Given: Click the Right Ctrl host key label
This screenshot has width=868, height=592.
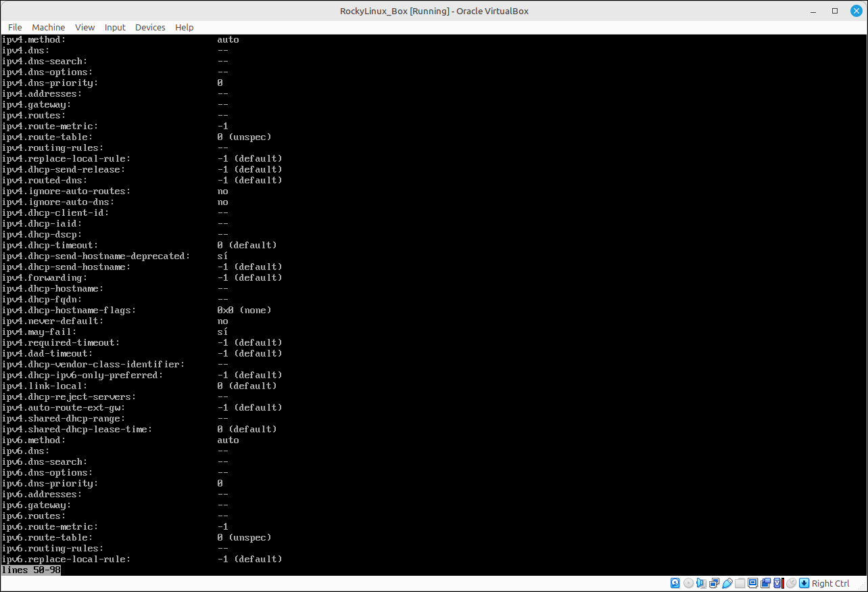Looking at the screenshot, I should coord(831,583).
